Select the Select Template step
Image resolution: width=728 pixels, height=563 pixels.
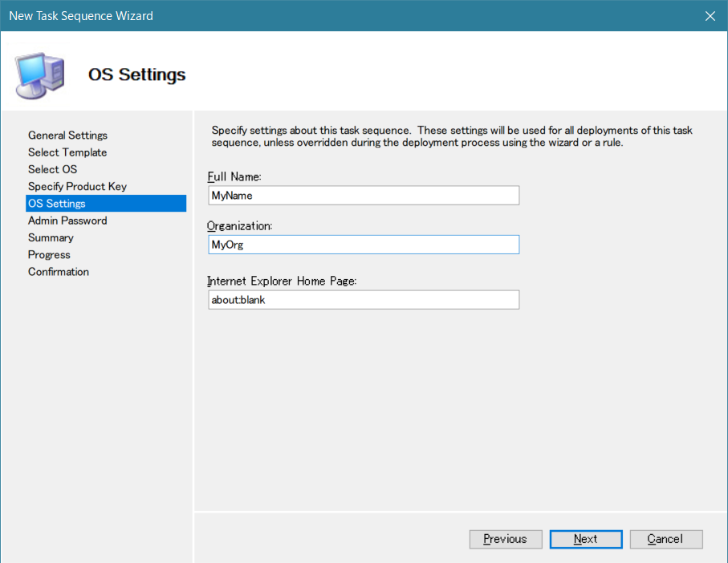tap(67, 152)
